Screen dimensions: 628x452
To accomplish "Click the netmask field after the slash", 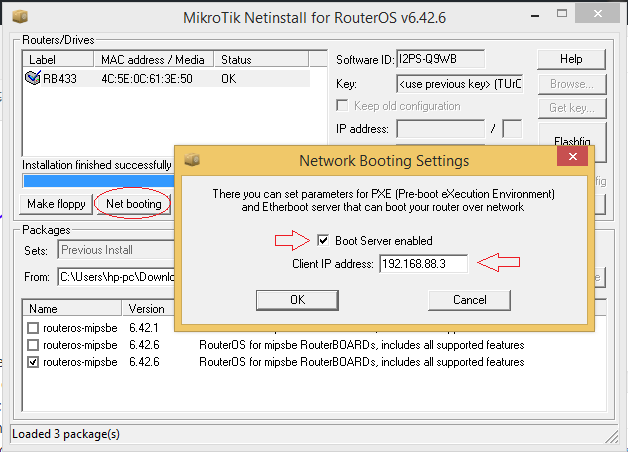I will tap(512, 129).
